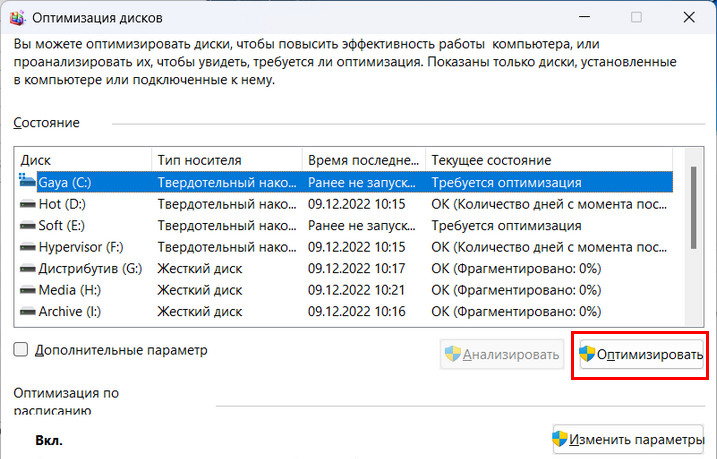Sort by the Время последнего column header
Viewport: 717px width, 459px height.
(364, 160)
